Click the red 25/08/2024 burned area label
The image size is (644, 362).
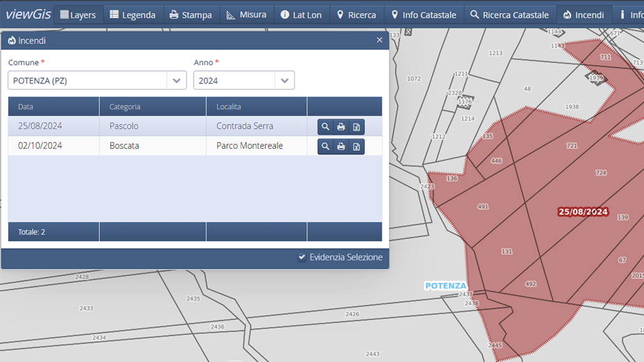tap(583, 212)
